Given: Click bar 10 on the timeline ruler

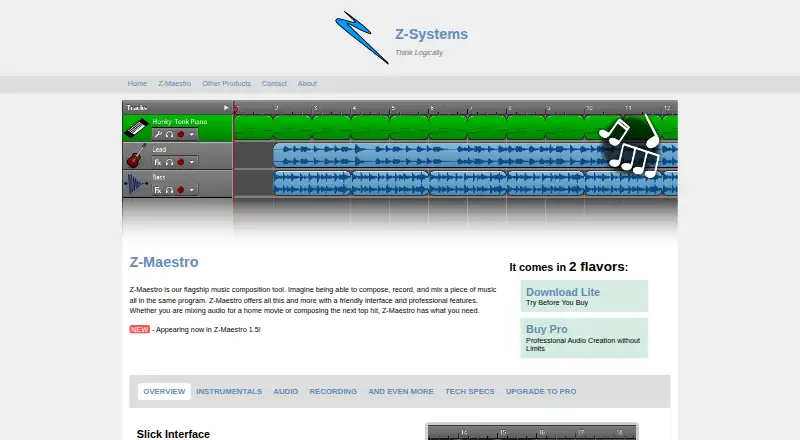Looking at the screenshot, I should pos(589,108).
